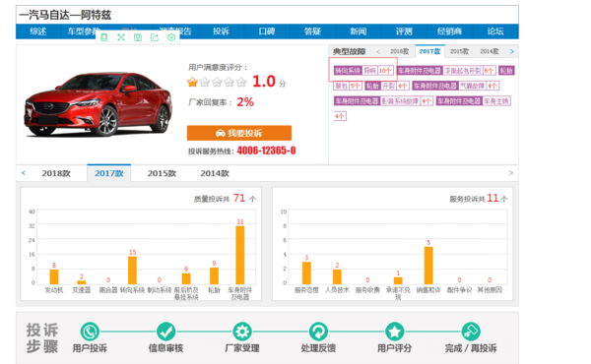
Task: Open the 车型参数 navigation item
Action: (x=84, y=31)
